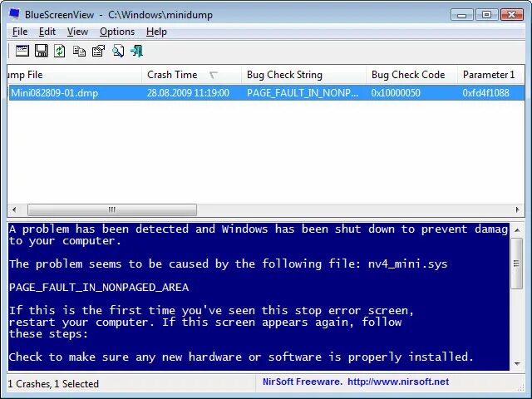Image resolution: width=532 pixels, height=399 pixels.
Task: Minimize the BlueScreenView window
Action: point(462,15)
